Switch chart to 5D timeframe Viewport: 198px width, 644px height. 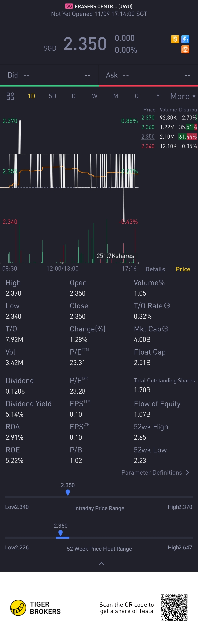click(x=52, y=96)
